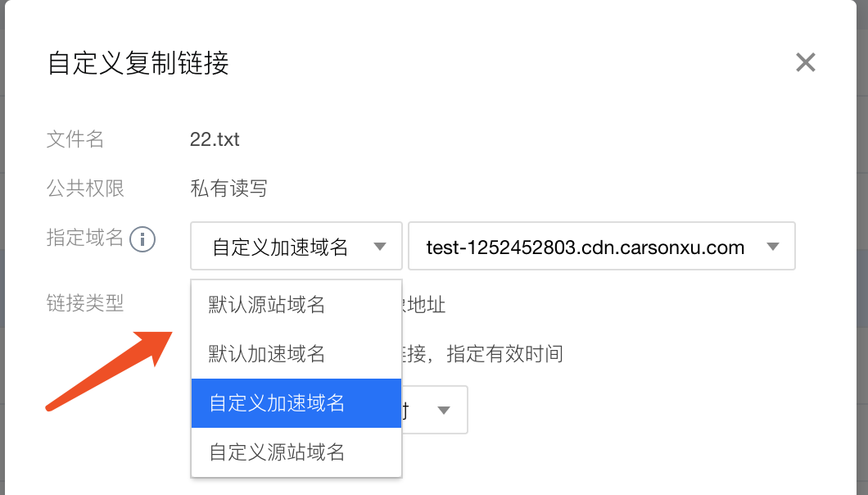
Task: Click the 链接类型 field label
Action: (x=86, y=303)
